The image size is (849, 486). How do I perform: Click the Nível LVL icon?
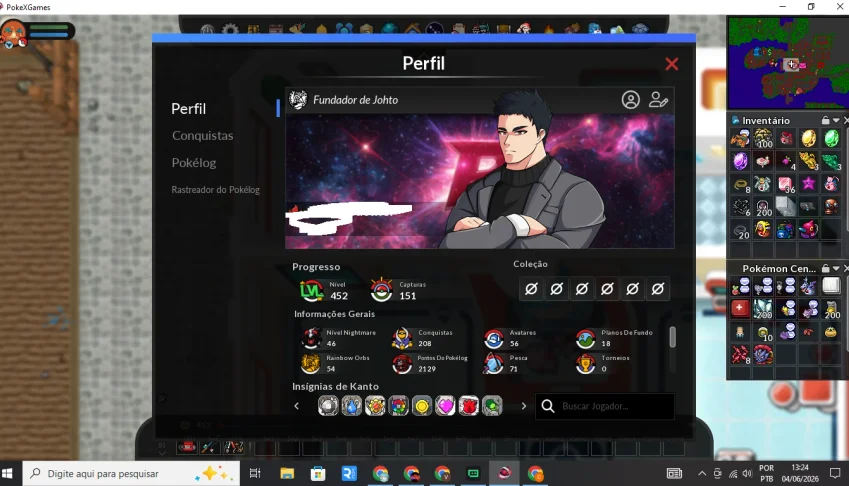[311, 291]
